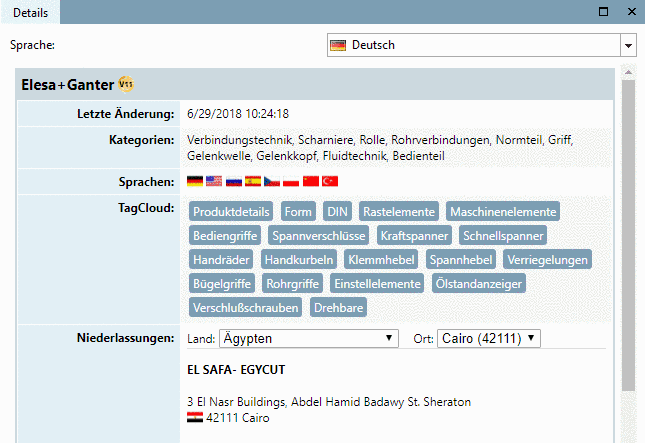The height and width of the screenshot is (443, 645).
Task: Click the Drehbare tag
Action: [338, 307]
